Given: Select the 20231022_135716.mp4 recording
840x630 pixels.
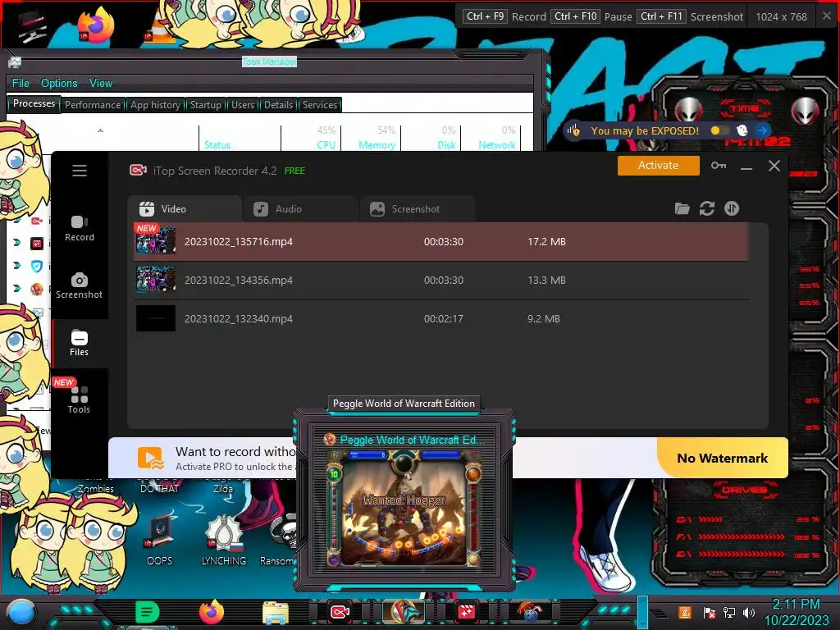Looking at the screenshot, I should [x=441, y=242].
